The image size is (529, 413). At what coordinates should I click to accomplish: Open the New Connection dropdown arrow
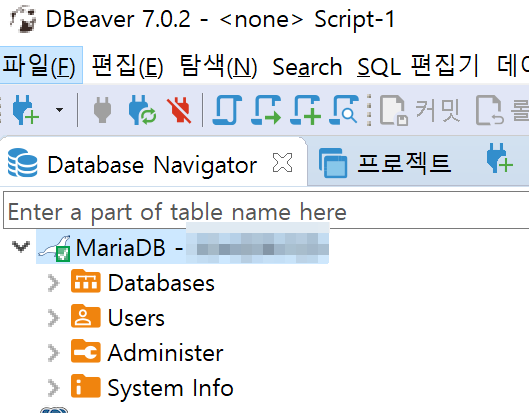59,110
